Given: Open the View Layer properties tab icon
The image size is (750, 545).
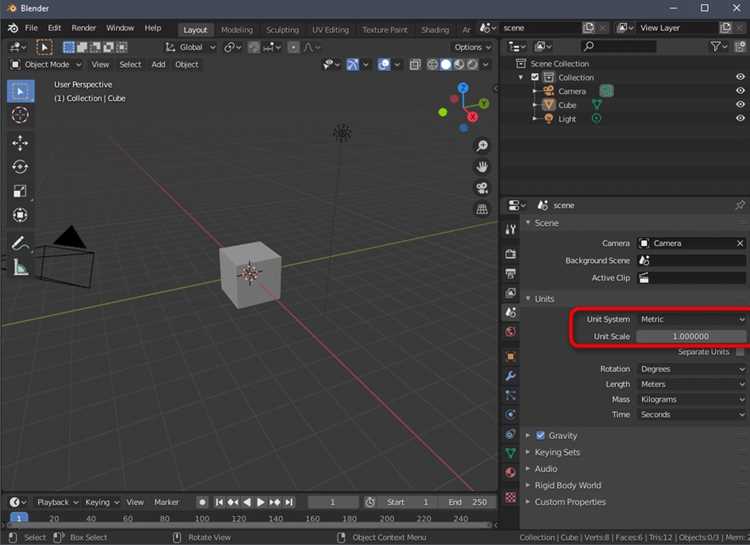Looking at the screenshot, I should 510,293.
